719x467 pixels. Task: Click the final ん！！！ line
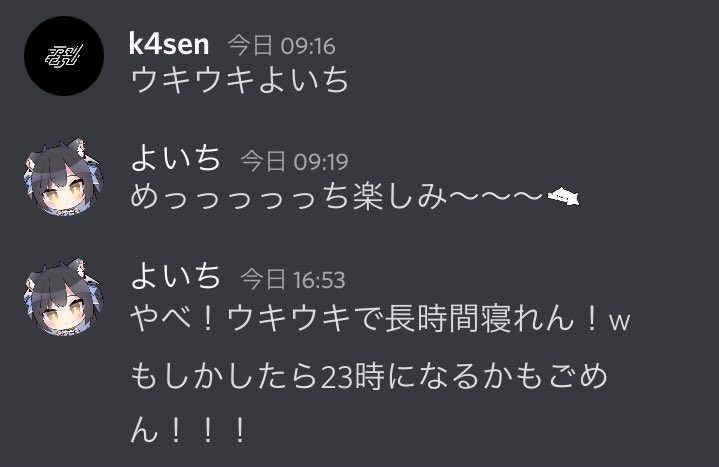pyautogui.click(x=189, y=431)
